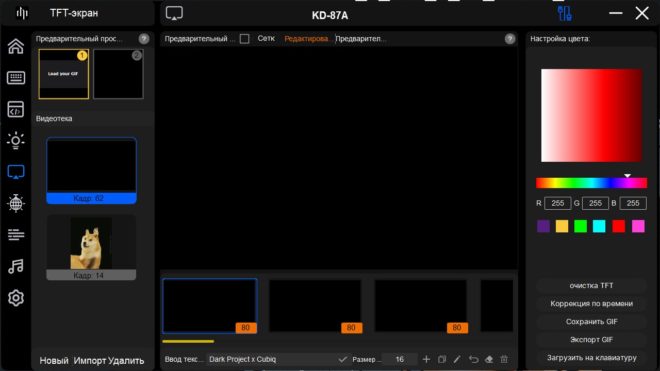This screenshot has width=660, height=371.
Task: Click Загрузить на клавиатуру button
Action: (591, 358)
